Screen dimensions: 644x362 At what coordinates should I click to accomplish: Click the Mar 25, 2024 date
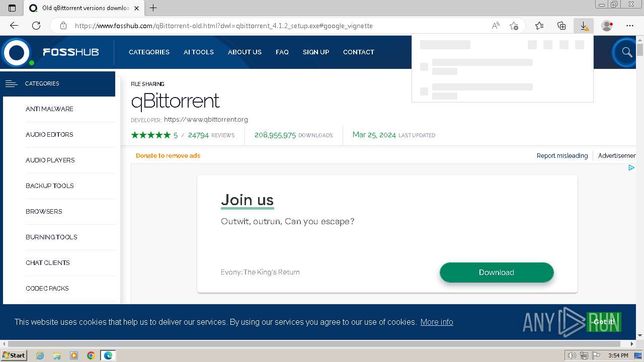coord(374,135)
